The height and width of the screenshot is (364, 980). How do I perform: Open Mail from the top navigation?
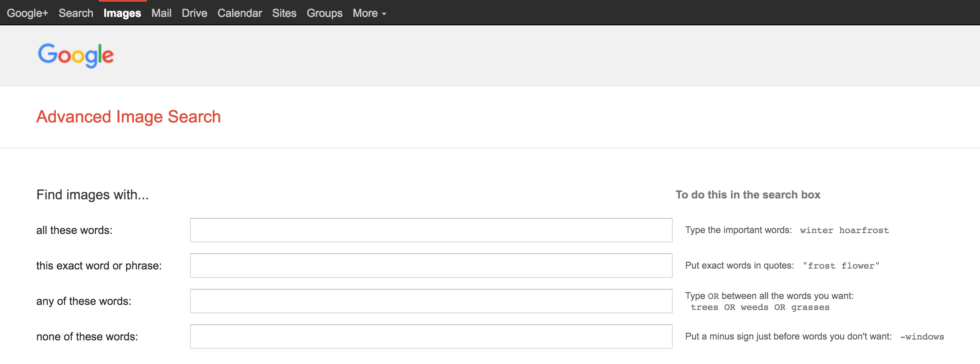(x=161, y=13)
